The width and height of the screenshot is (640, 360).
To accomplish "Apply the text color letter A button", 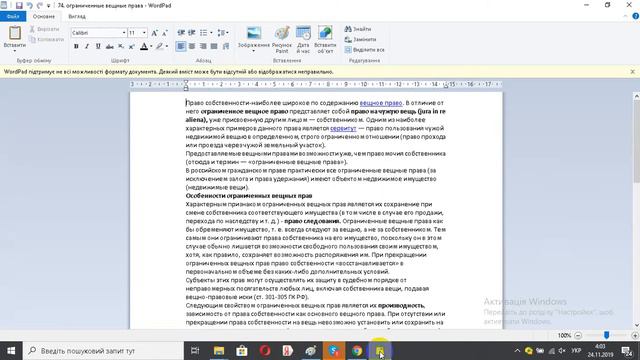I will (x=144, y=47).
